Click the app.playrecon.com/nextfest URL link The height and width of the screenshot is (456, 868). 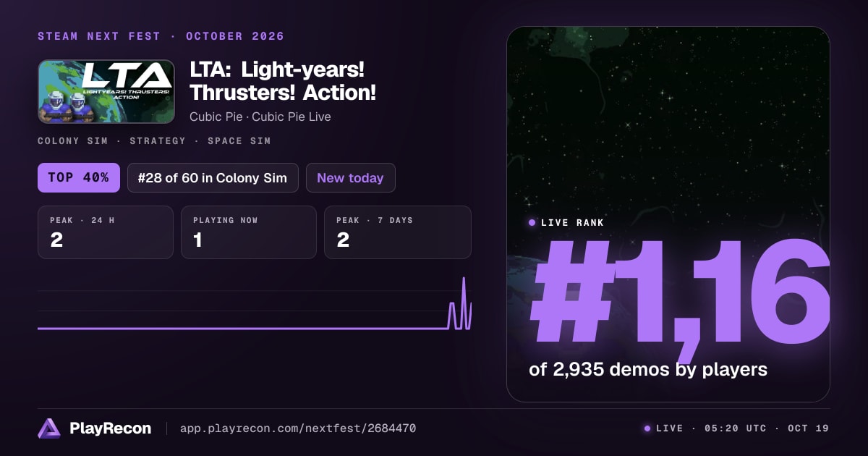[298, 428]
